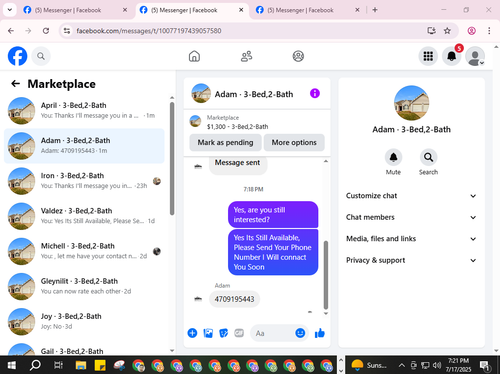Choose a GIF in the composer
This screenshot has width=500, height=374.
tap(239, 333)
